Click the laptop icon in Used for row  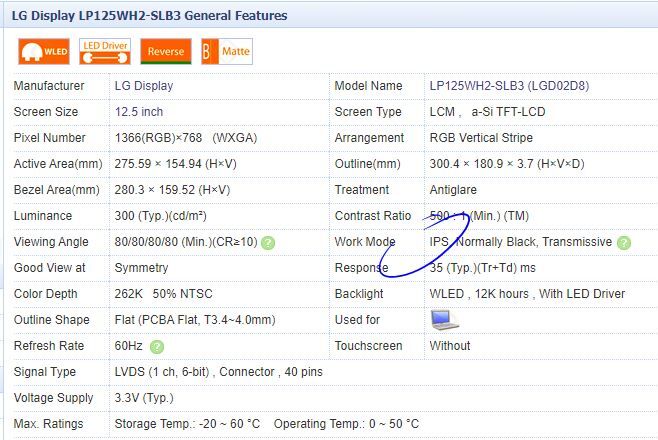tap(444, 320)
